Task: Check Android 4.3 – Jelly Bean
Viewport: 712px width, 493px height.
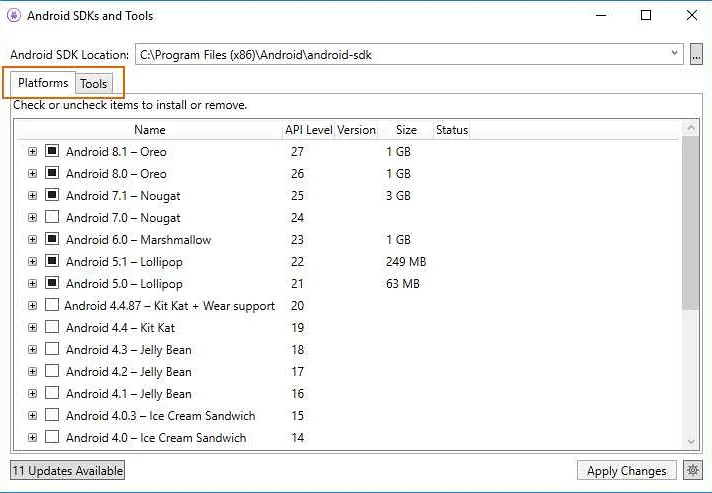Action: tap(52, 349)
